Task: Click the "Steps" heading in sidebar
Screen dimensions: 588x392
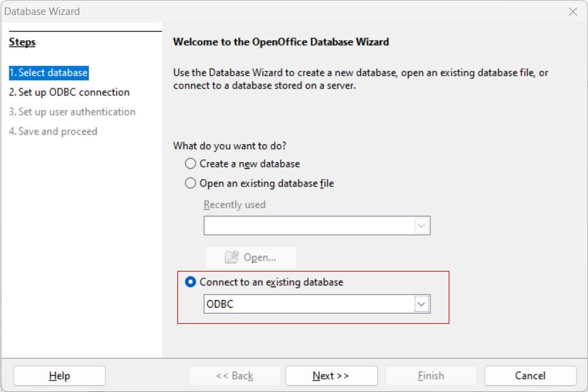Action: 22,42
